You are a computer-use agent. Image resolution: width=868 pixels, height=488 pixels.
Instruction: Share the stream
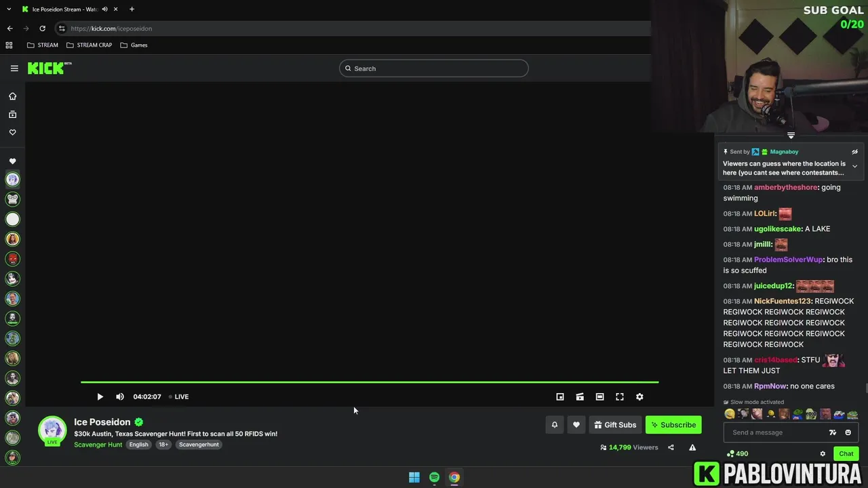(671, 447)
